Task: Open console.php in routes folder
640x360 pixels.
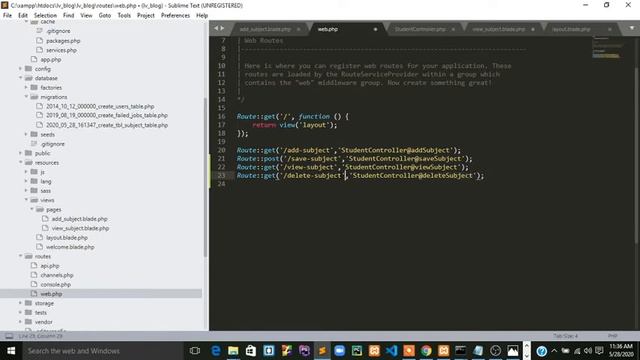Action: pos(56,284)
